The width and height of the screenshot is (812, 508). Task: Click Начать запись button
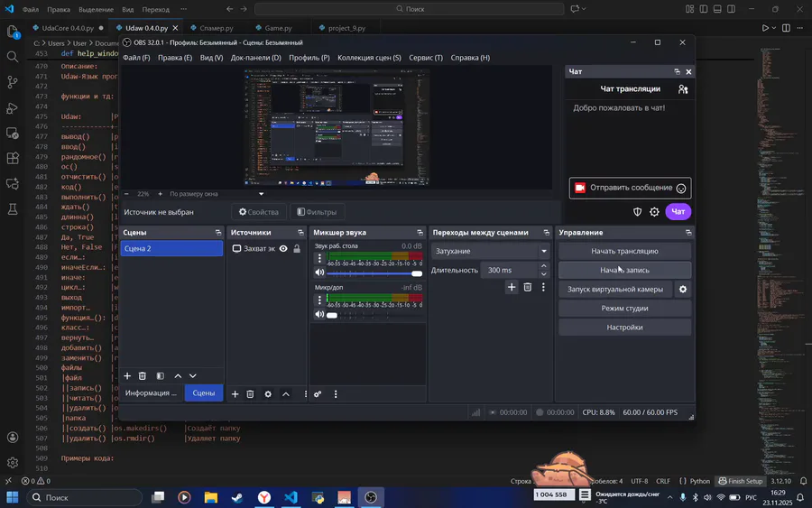[624, 270]
